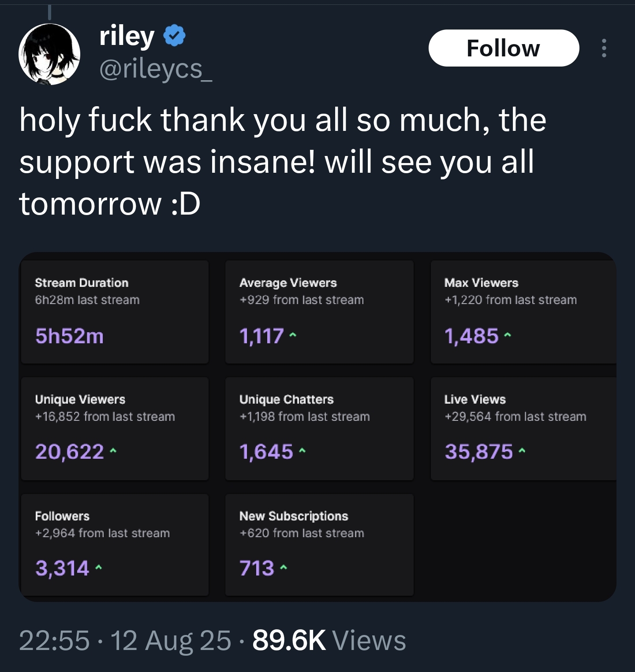This screenshot has height=672, width=635.
Task: Select the Live Views 35,875 value
Action: [479, 452]
